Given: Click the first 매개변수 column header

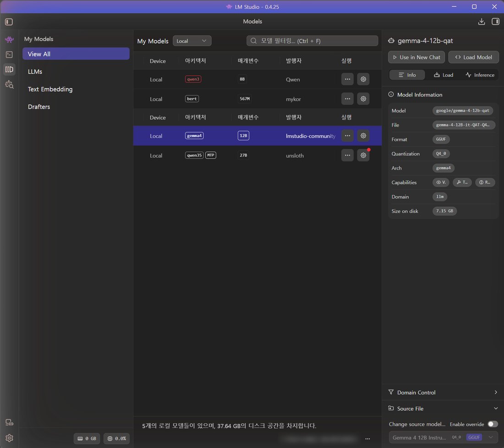Looking at the screenshot, I should click(x=248, y=61).
